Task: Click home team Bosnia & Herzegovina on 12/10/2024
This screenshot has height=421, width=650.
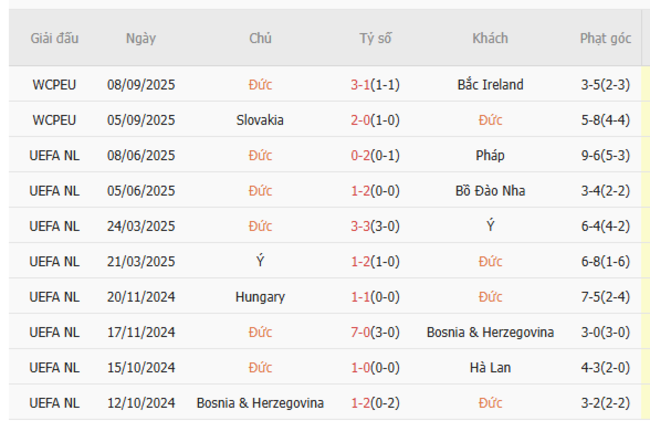Action: pyautogui.click(x=260, y=403)
